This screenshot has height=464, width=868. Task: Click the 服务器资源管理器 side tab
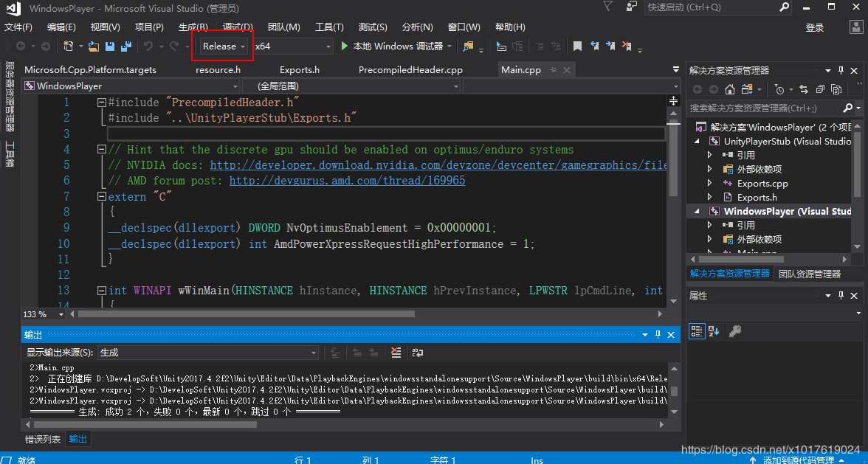[10, 96]
